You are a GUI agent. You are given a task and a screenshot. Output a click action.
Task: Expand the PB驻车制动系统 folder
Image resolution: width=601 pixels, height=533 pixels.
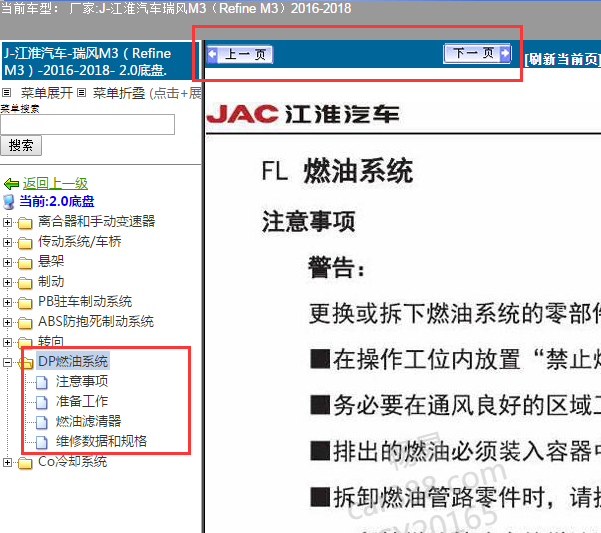[7, 302]
